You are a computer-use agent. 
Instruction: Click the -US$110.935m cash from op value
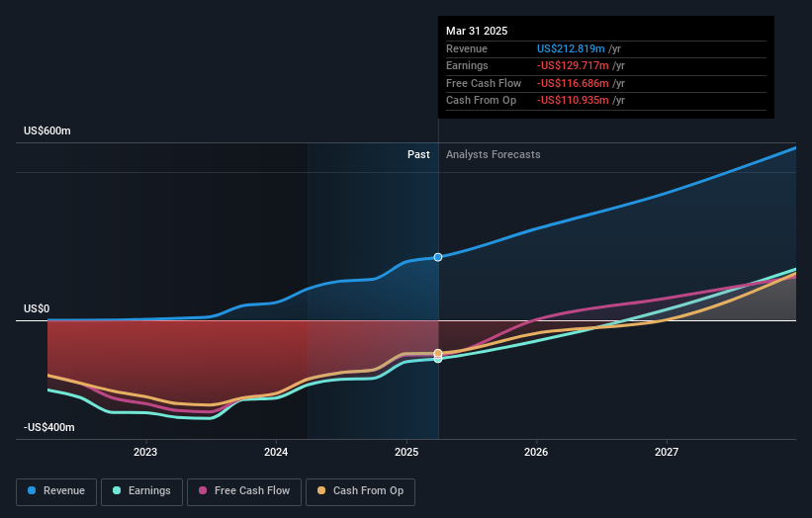pyautogui.click(x=573, y=101)
